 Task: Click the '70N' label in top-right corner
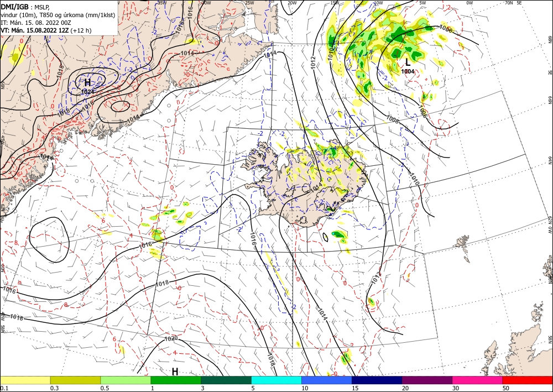509,3
